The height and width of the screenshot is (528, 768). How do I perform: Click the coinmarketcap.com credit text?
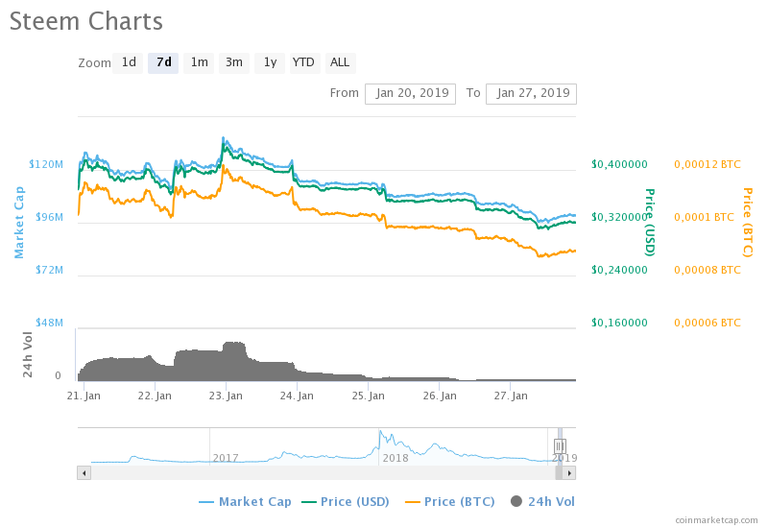tap(716, 520)
